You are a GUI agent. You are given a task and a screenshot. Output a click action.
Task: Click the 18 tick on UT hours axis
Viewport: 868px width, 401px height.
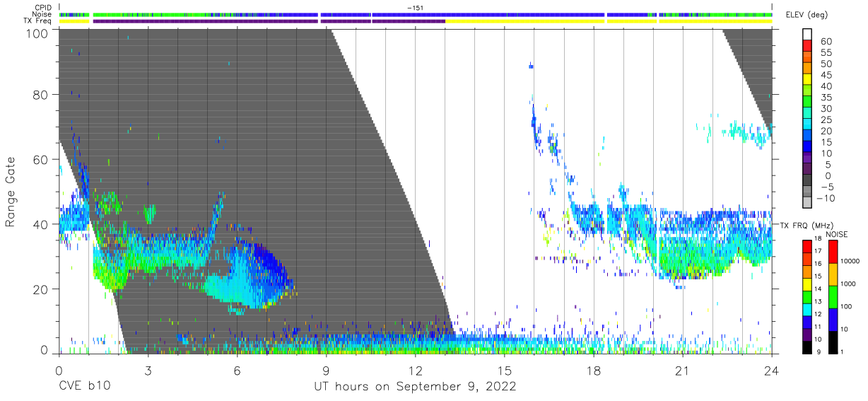[593, 370]
